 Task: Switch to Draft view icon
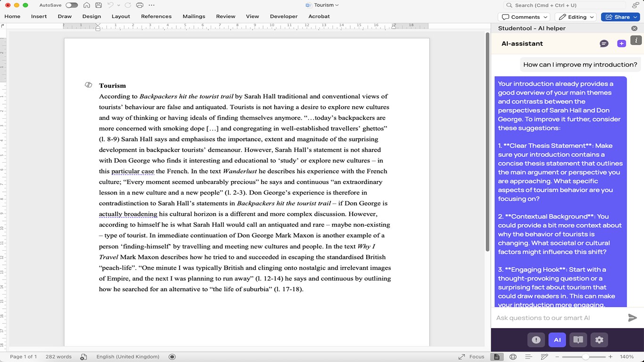pyautogui.click(x=544, y=357)
